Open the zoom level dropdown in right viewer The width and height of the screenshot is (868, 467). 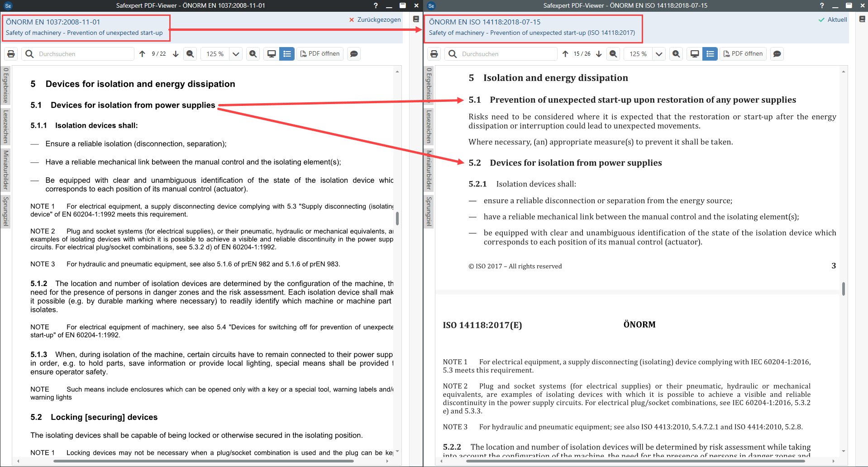659,54
